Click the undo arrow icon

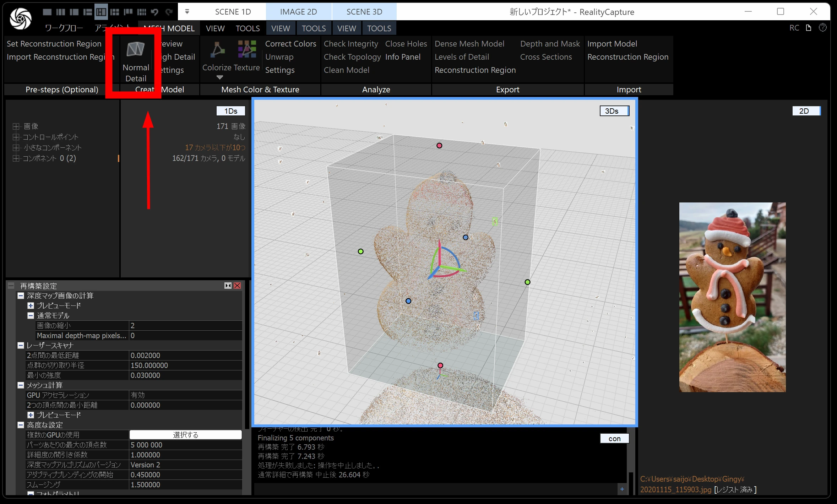pyautogui.click(x=154, y=12)
